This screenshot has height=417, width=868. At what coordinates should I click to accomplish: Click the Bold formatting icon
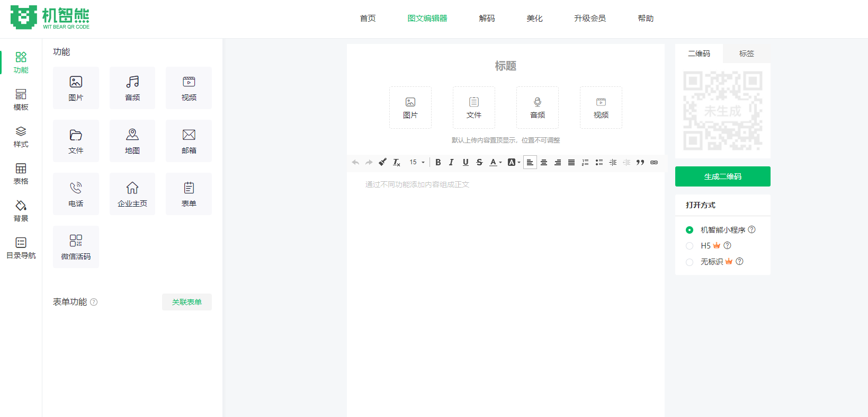click(438, 163)
